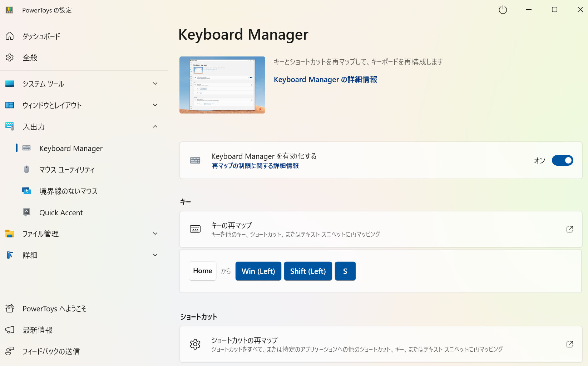The width and height of the screenshot is (588, 366).
Task: Open external link icon for キーの再マップ
Action: [570, 229]
